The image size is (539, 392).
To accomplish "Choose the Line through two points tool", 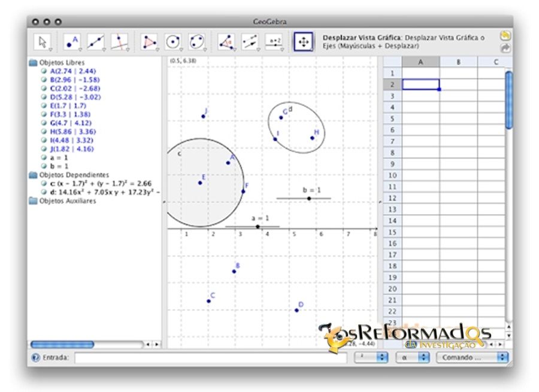I will (x=96, y=41).
